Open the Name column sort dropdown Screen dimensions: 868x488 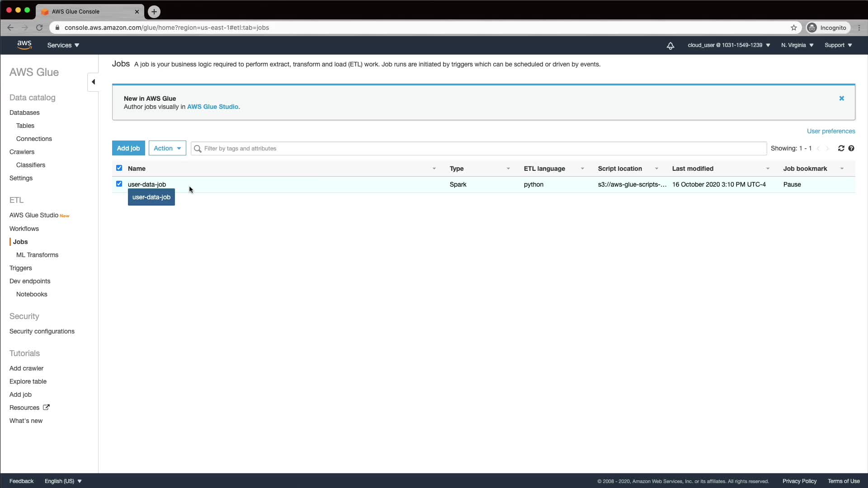(x=434, y=169)
